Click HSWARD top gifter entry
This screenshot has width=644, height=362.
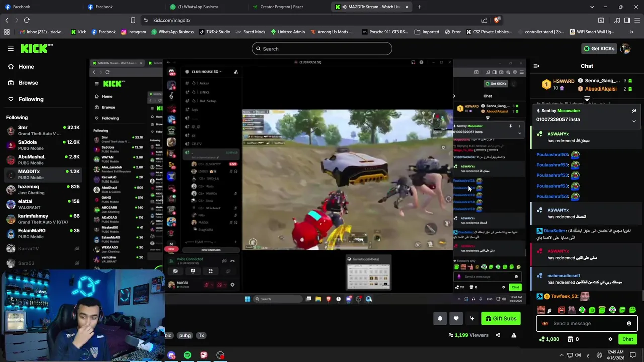pos(558,84)
